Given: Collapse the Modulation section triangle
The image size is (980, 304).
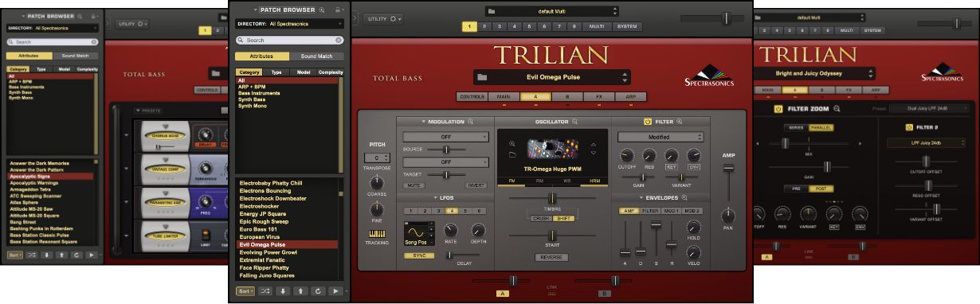Looking at the screenshot, I should pyautogui.click(x=424, y=122).
